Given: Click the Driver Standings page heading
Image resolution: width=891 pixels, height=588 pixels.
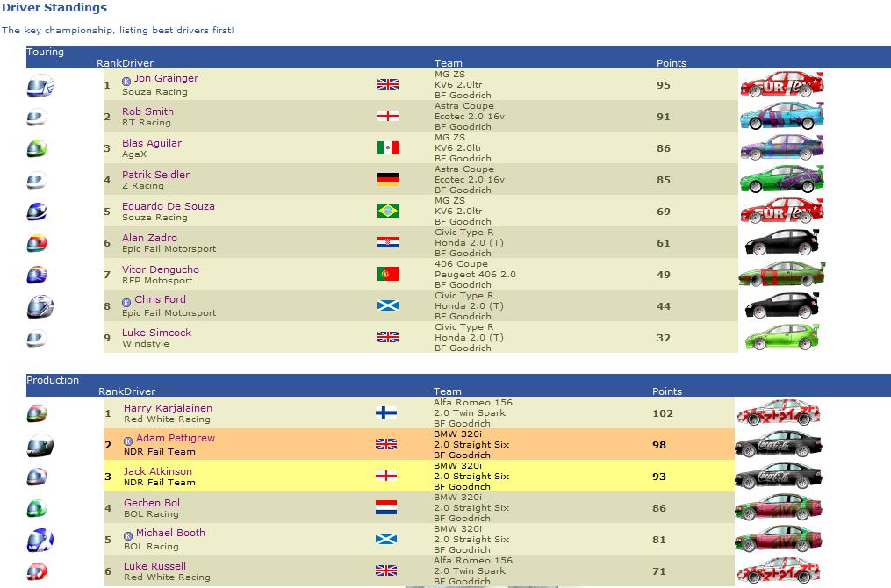Looking at the screenshot, I should tap(54, 8).
